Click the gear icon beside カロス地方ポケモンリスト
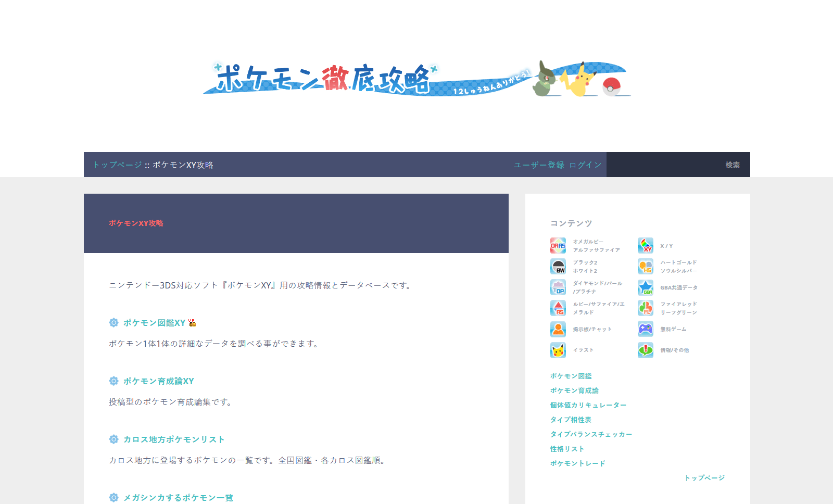 click(x=113, y=439)
